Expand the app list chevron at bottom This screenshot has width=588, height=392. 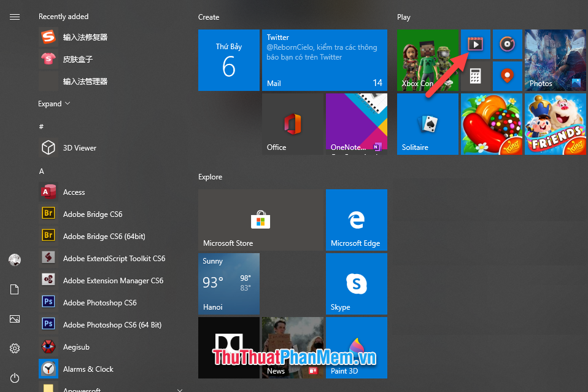[179, 389]
